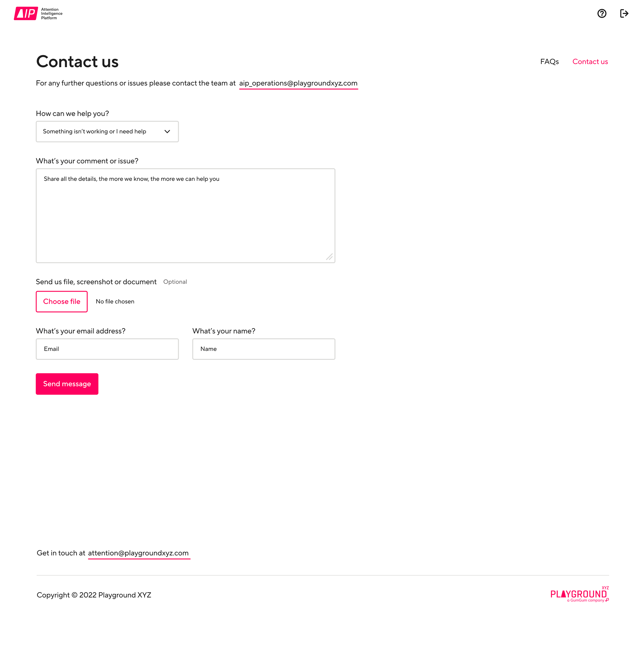
Task: Select the Contact us tab
Action: 590,61
